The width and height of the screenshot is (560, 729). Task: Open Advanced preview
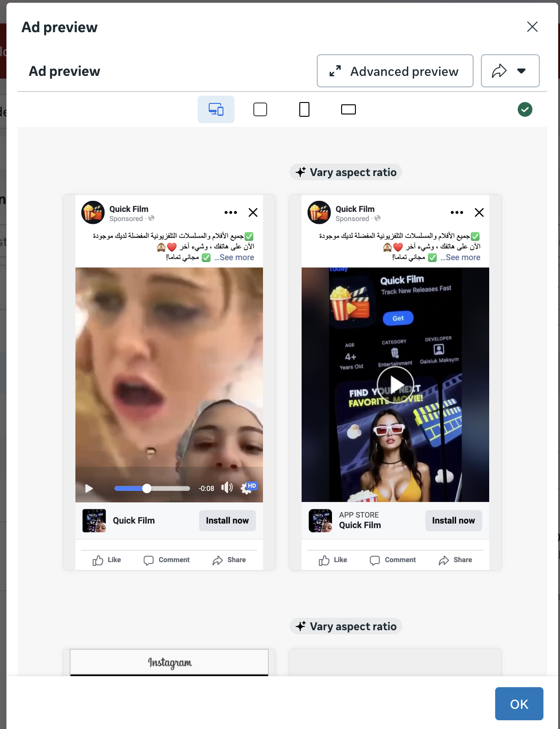[395, 71]
